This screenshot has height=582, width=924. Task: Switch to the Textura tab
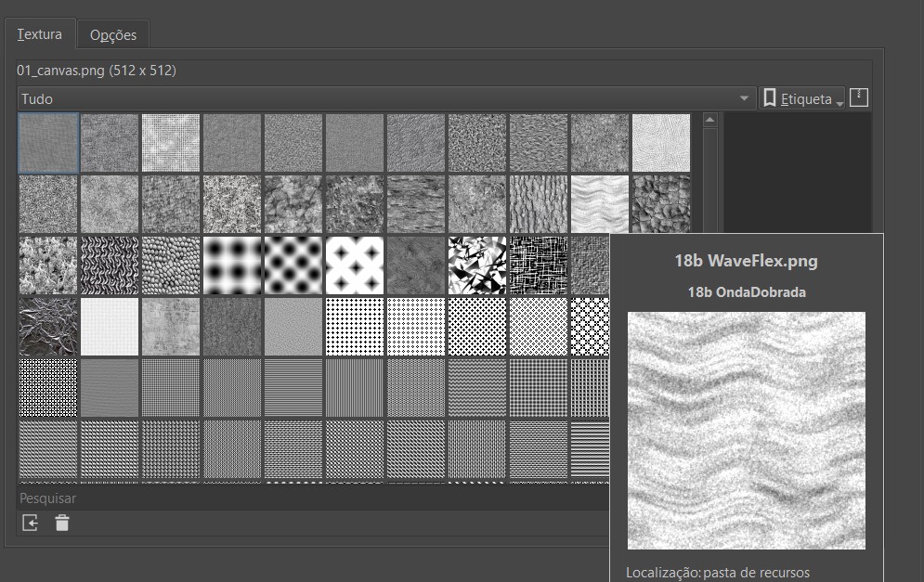[x=40, y=34]
